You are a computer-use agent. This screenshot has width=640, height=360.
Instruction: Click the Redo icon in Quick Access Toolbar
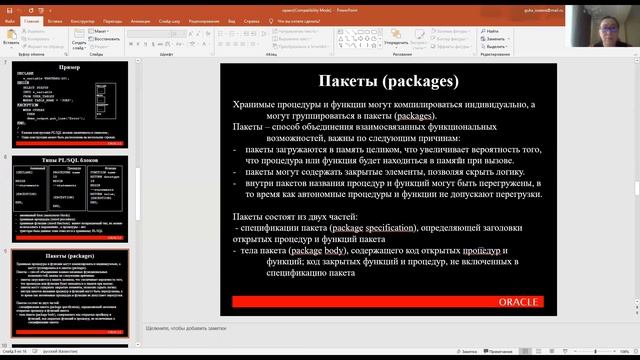31,11
